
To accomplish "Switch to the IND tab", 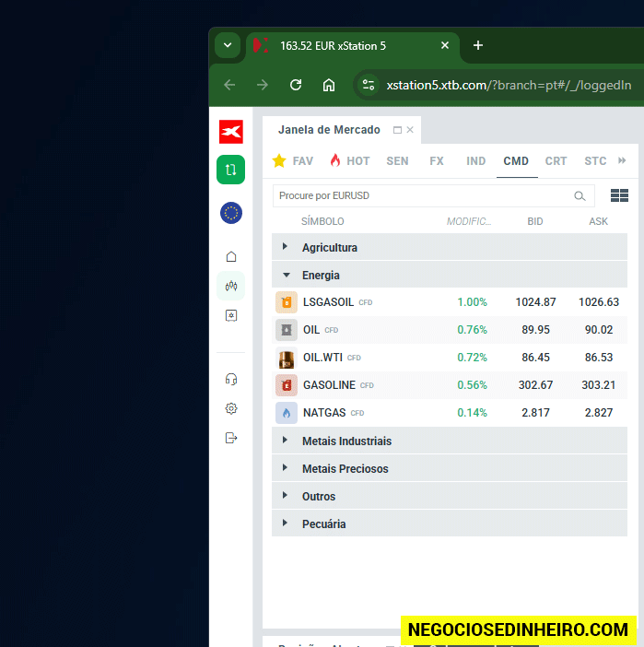I will [x=475, y=161].
